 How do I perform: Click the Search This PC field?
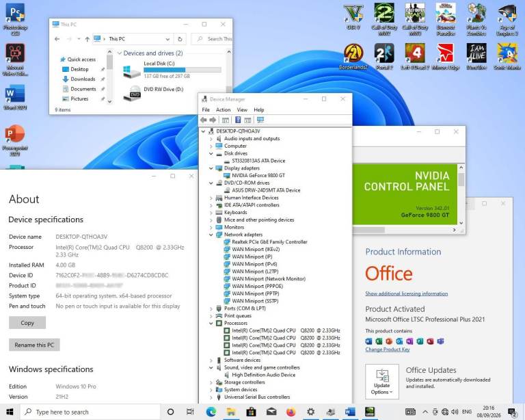212,39
